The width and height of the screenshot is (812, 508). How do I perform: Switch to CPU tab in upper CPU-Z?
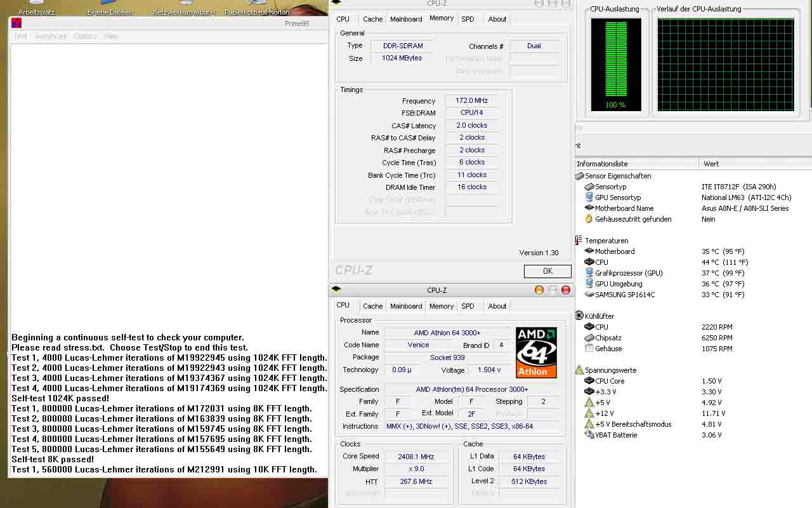(343, 19)
